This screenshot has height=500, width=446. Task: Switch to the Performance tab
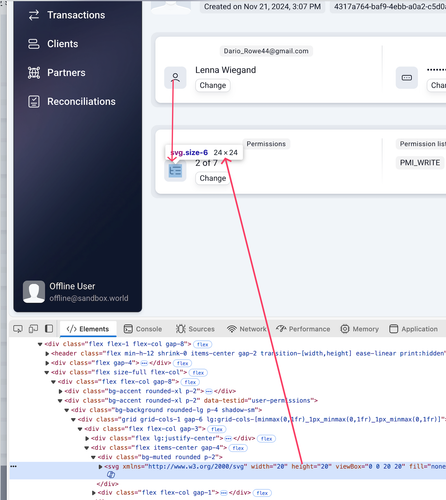tap(303, 329)
